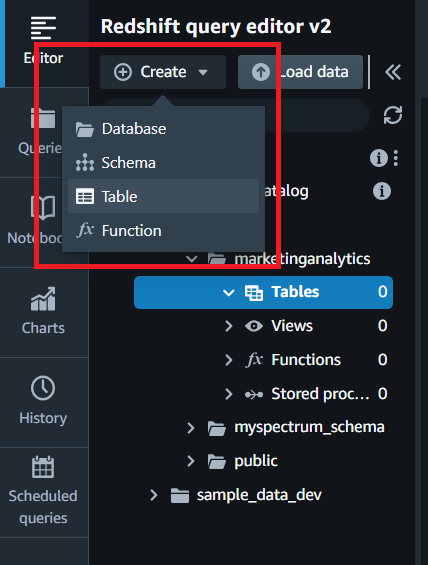
Task: Open vertical three-dots options menu
Action: click(x=396, y=158)
